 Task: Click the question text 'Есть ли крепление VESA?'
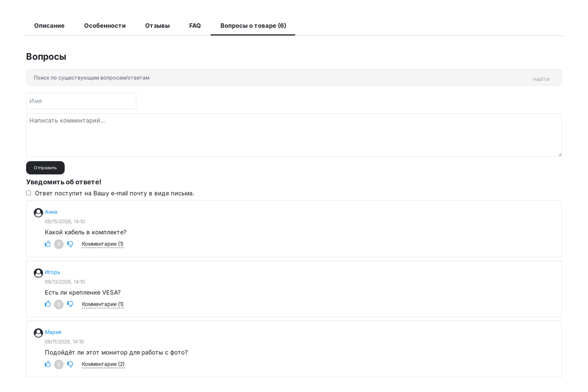tap(83, 293)
